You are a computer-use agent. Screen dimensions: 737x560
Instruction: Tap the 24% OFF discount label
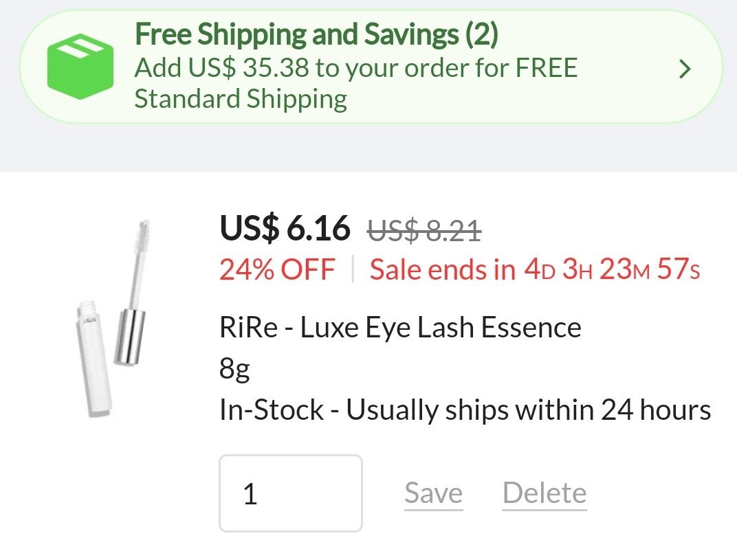point(277,270)
